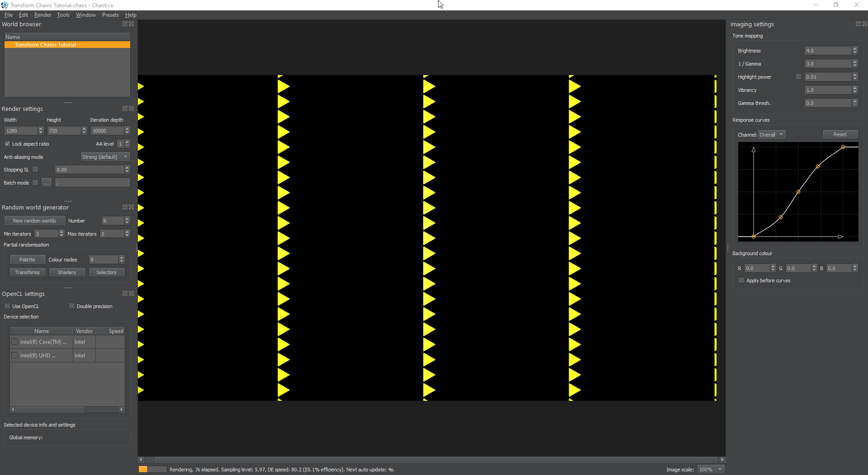Click the Width spinner arrows

[41, 131]
